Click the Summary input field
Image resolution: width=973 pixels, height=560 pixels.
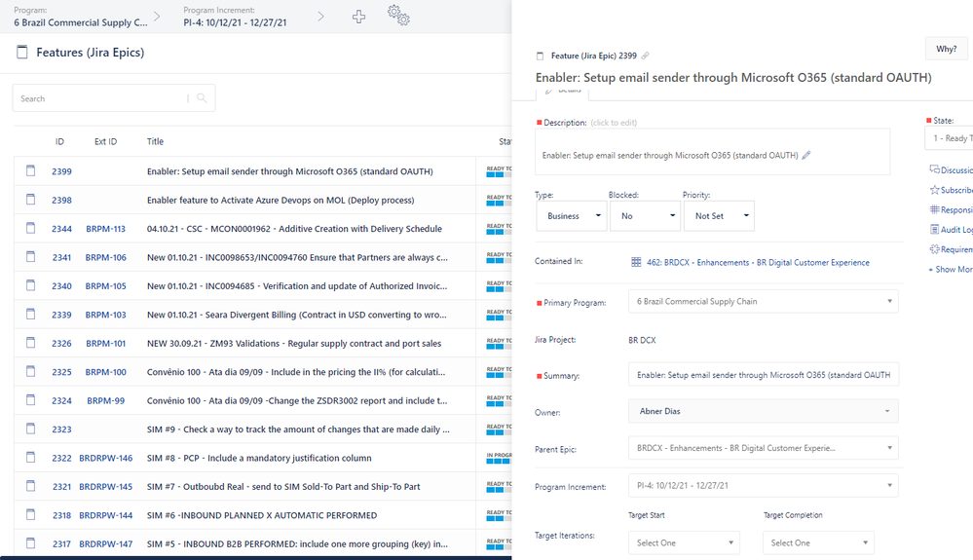(764, 375)
